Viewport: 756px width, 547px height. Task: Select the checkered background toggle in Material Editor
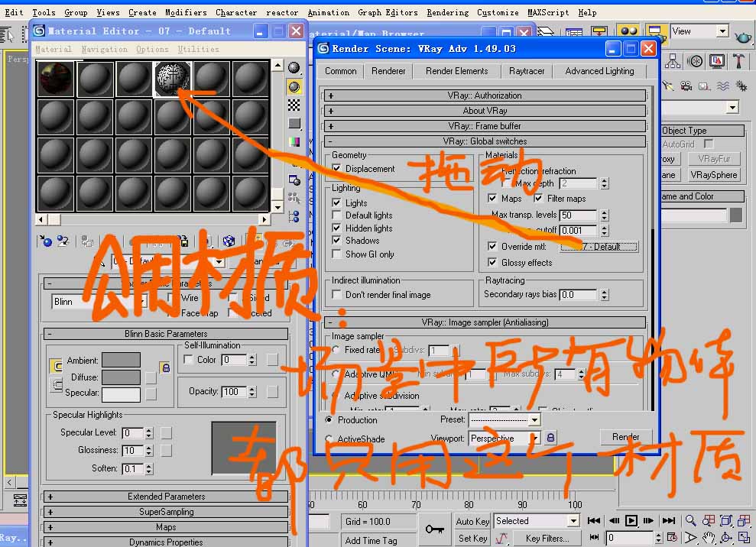pos(295,105)
